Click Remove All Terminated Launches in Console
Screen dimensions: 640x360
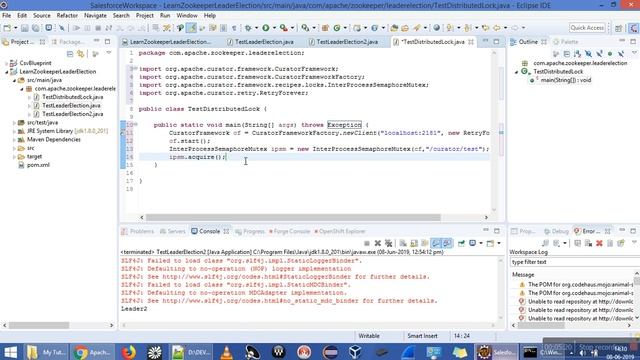[389, 243]
